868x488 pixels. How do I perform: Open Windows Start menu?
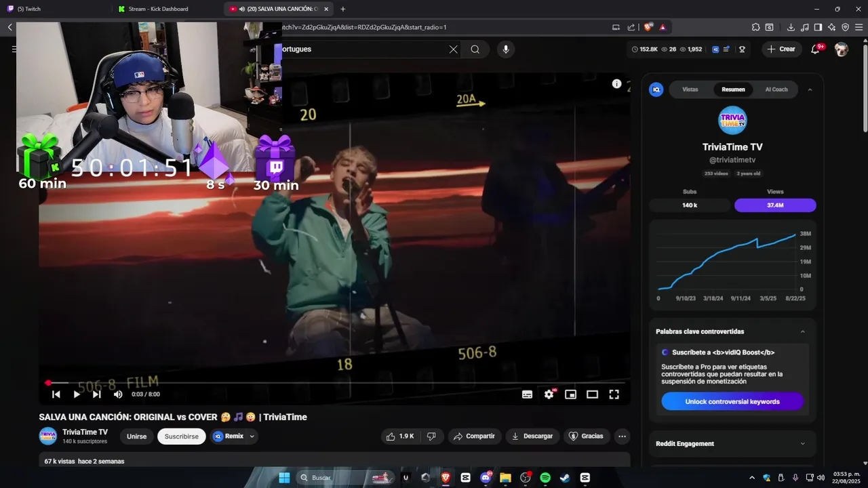point(284,478)
